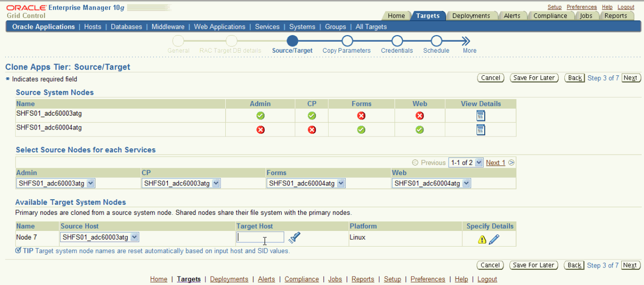Switch to the Deployments tab
644x285 pixels.
click(x=471, y=16)
